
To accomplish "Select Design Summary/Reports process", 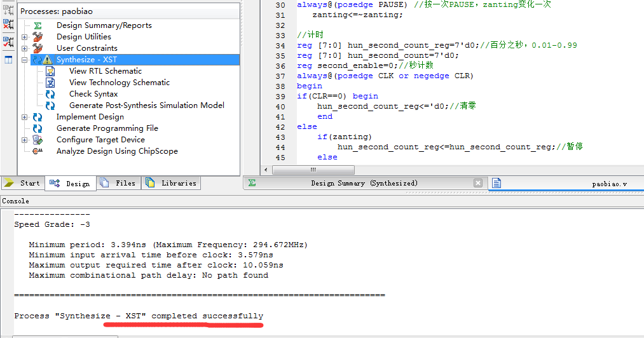I will pyautogui.click(x=104, y=25).
